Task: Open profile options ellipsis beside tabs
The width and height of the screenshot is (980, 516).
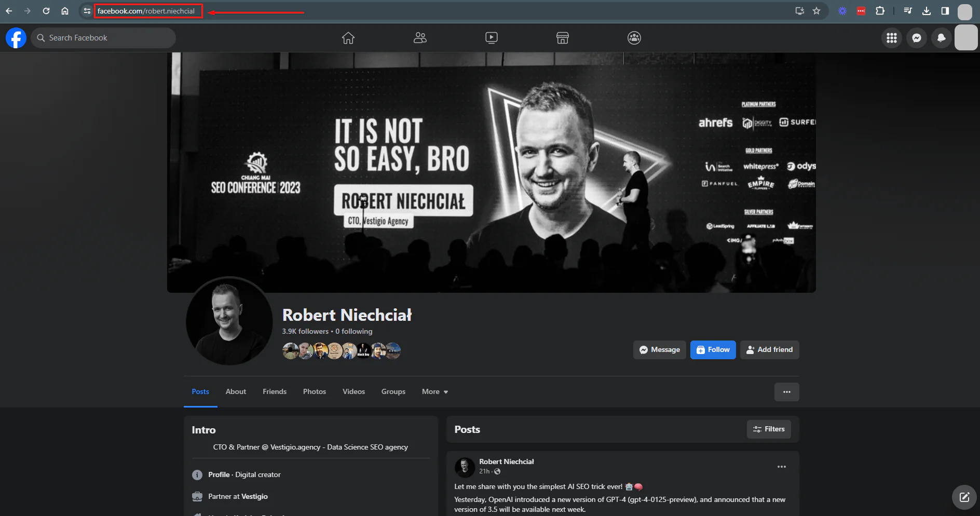Action: click(787, 392)
